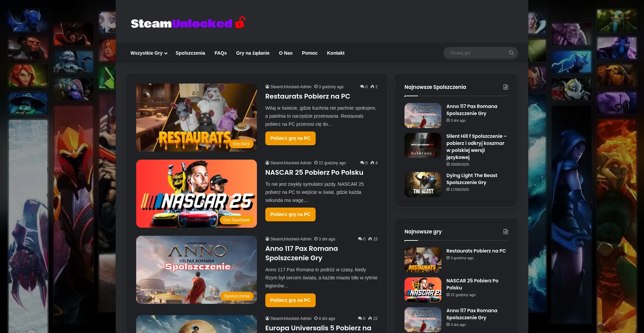Click flame views icon on Europa Universalis post
The image size is (644, 333).
(x=370, y=318)
